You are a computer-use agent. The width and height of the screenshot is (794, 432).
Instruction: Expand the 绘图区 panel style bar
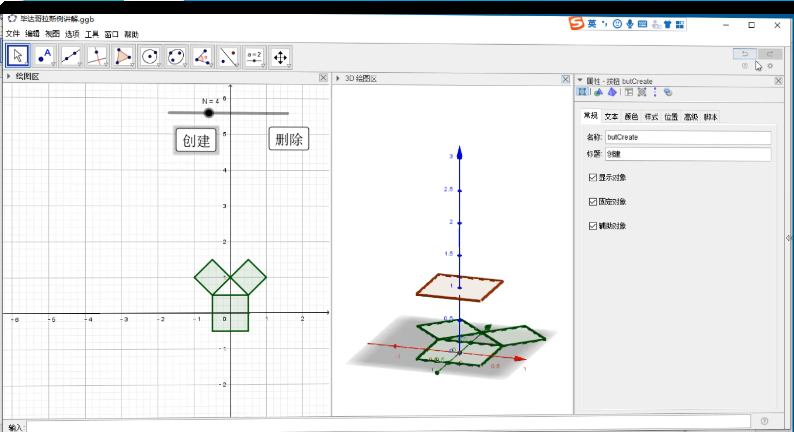[x=9, y=77]
